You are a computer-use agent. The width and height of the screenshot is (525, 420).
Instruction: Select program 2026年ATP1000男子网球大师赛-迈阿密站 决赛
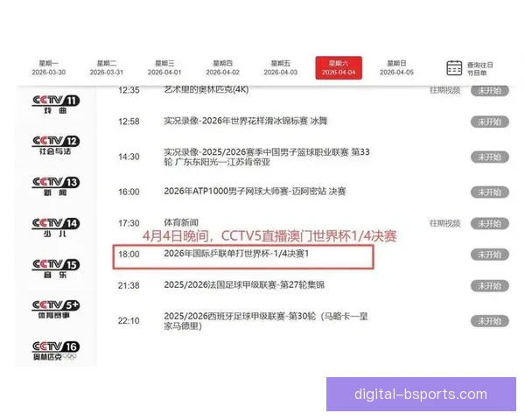pos(255,192)
